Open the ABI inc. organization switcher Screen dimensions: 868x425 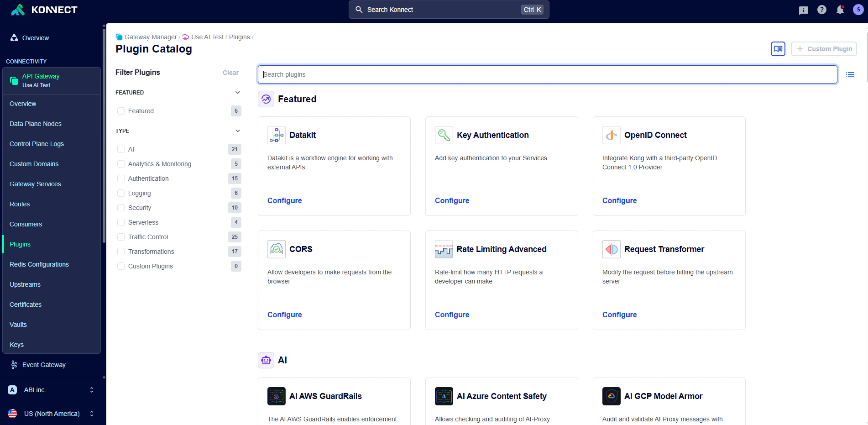tap(51, 390)
